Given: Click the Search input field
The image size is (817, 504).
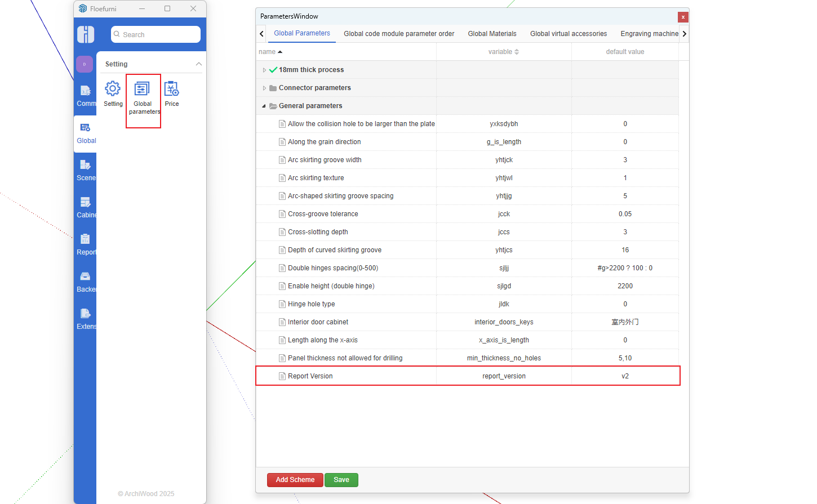Looking at the screenshot, I should (x=158, y=34).
